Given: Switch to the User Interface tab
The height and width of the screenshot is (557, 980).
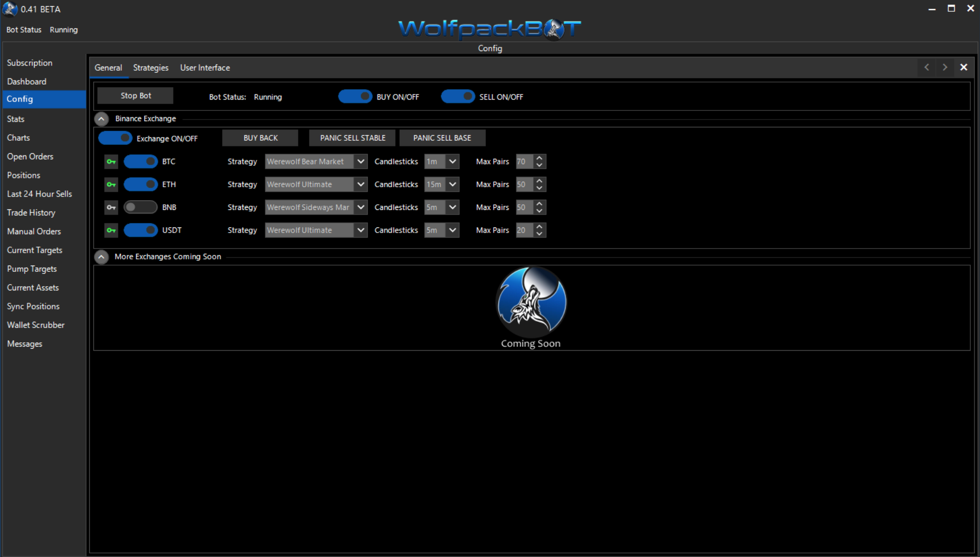Looking at the screenshot, I should [205, 68].
